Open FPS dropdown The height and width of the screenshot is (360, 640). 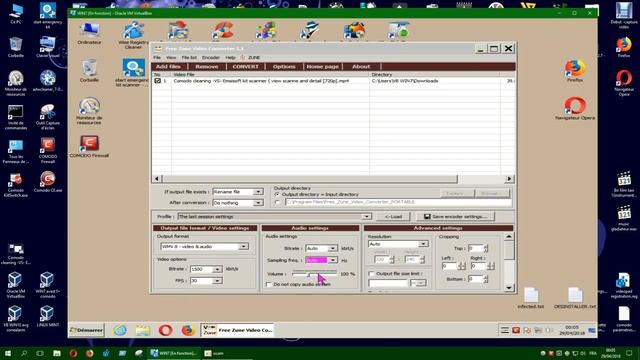point(217,281)
